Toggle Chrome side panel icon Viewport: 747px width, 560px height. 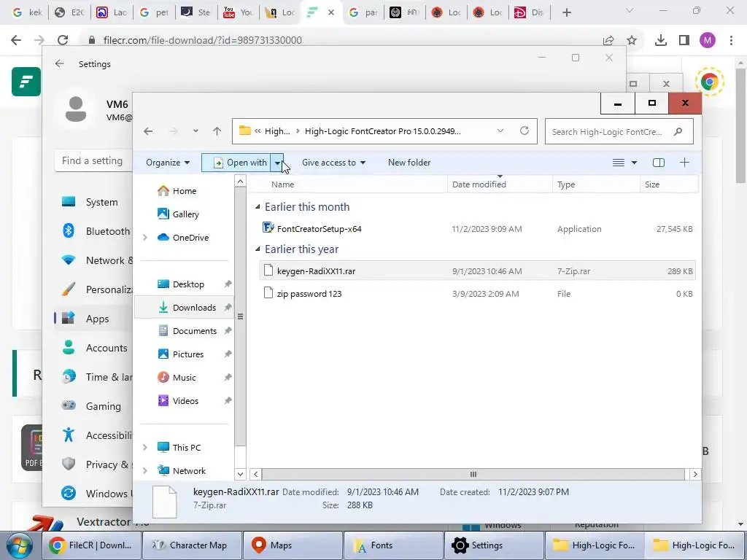click(x=684, y=40)
